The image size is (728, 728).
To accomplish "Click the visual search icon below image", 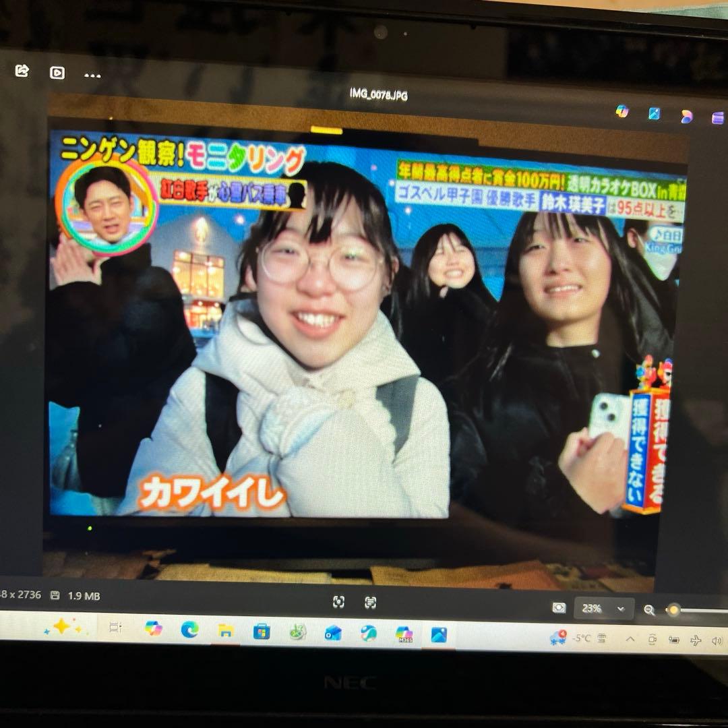I will (338, 601).
